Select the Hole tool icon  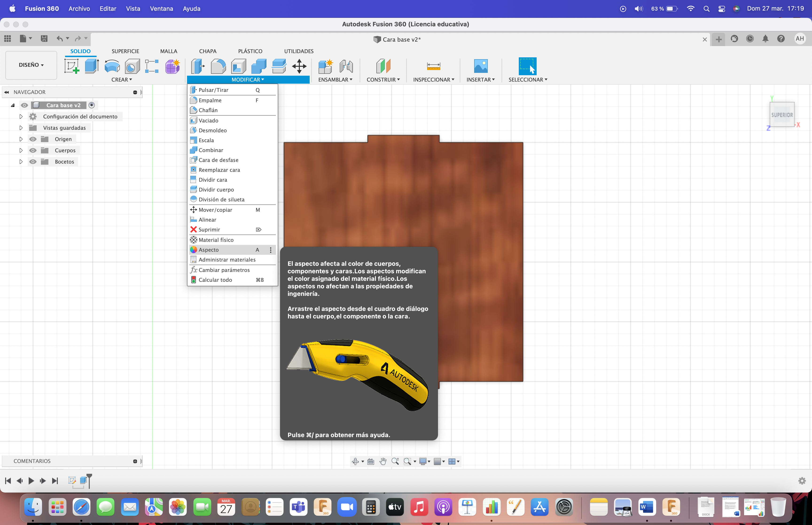tap(132, 66)
